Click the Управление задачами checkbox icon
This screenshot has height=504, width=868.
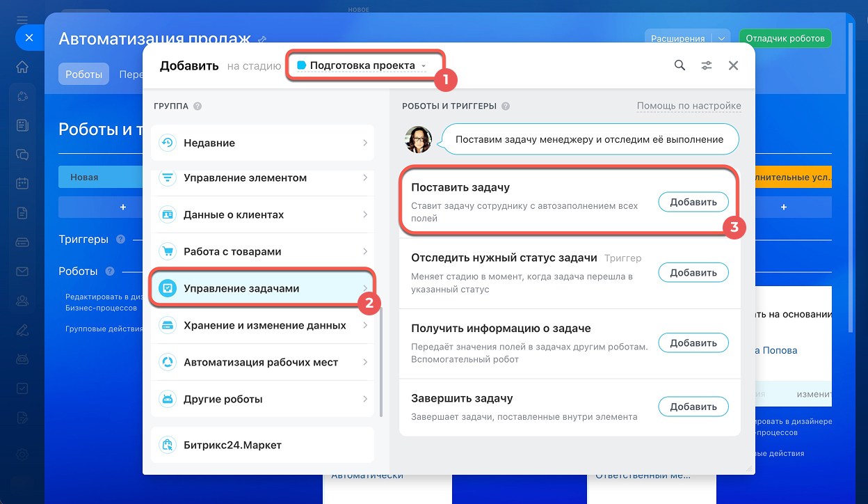(167, 288)
